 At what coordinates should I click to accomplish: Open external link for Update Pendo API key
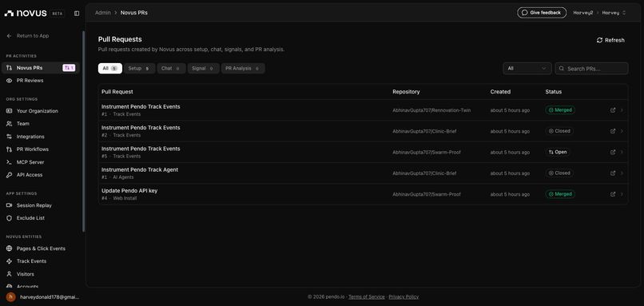pos(613,194)
